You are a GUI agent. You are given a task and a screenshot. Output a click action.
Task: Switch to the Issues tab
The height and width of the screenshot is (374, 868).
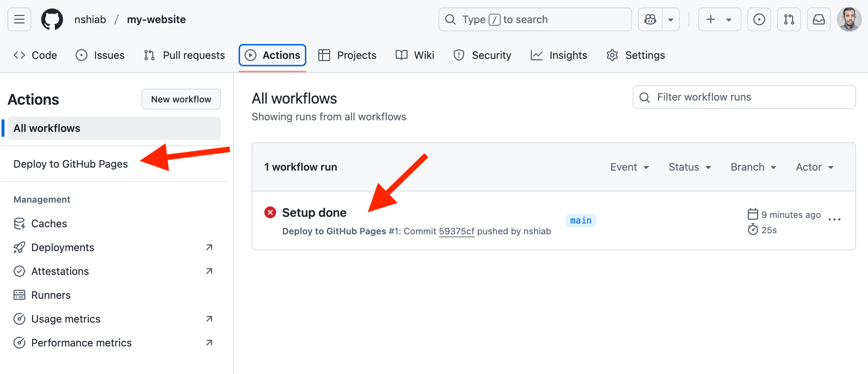[x=100, y=55]
